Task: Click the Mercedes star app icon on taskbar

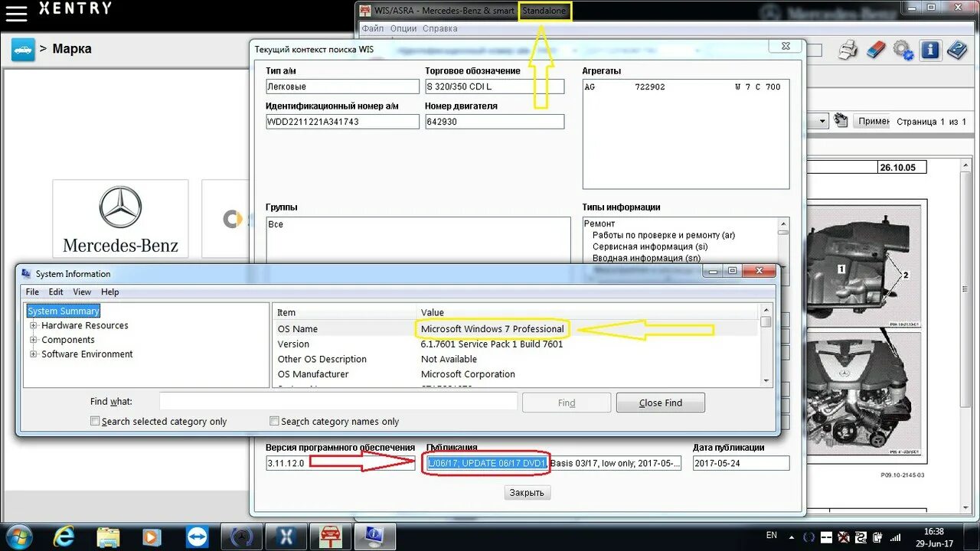Action: (242, 537)
